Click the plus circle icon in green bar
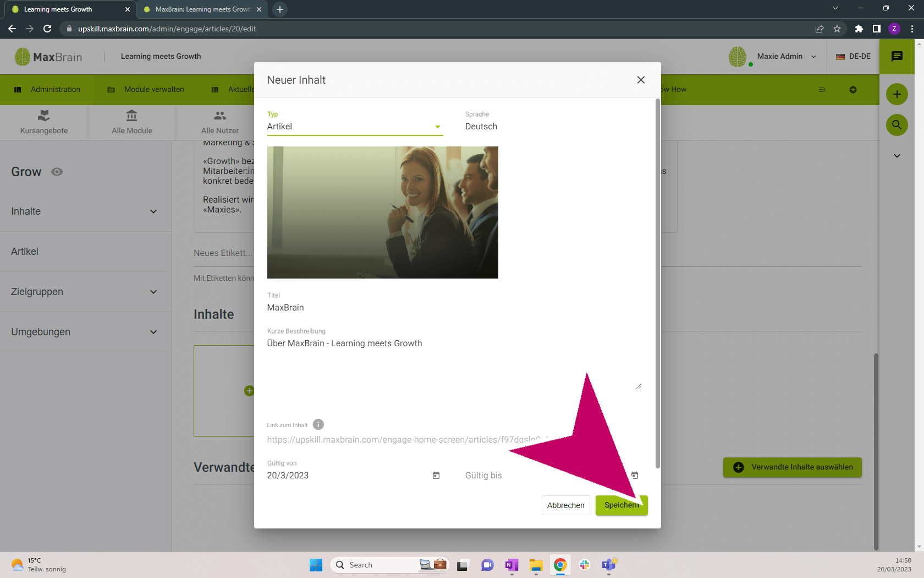 point(853,90)
